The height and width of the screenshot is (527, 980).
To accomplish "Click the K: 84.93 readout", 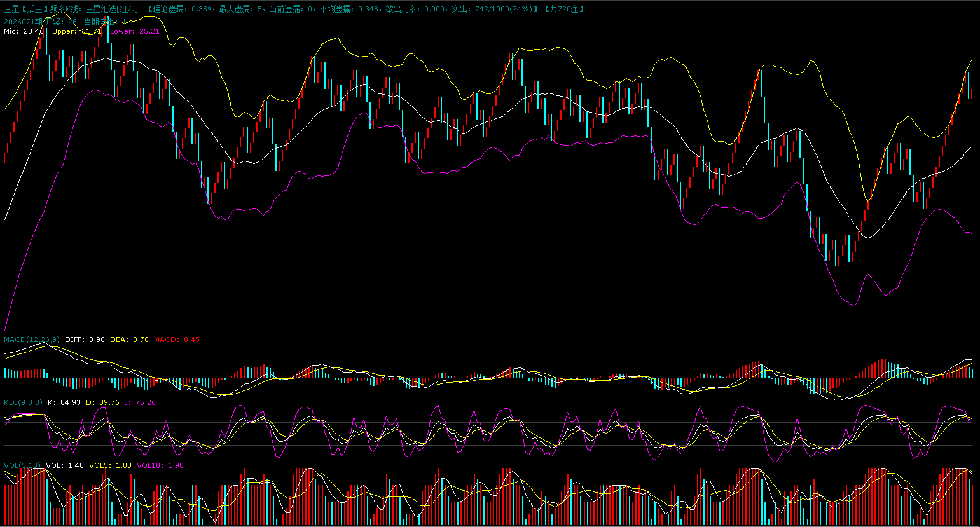I will [x=64, y=402].
